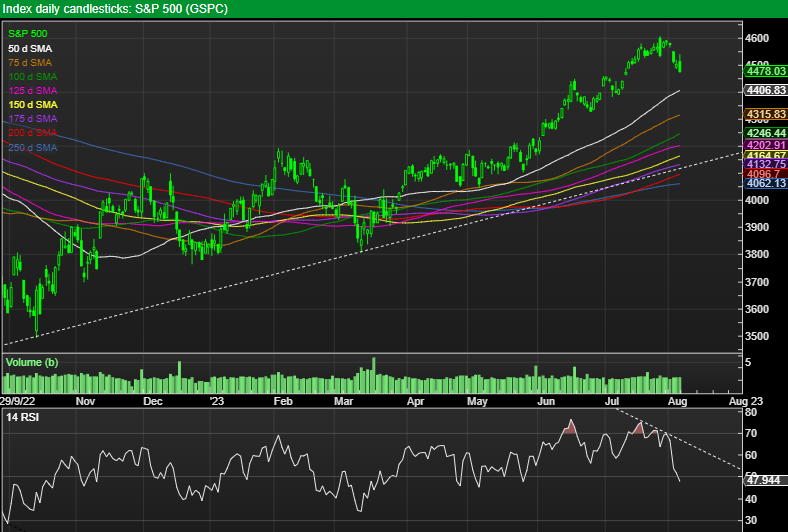Screen dimensions: 788x532
Task: Click the 3900 price axis label
Action: click(x=757, y=227)
